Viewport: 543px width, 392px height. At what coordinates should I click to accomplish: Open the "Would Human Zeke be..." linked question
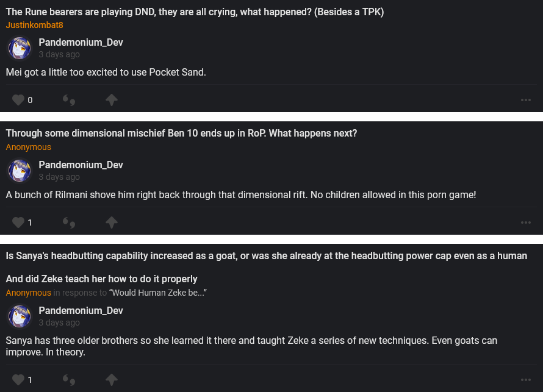pos(158,293)
